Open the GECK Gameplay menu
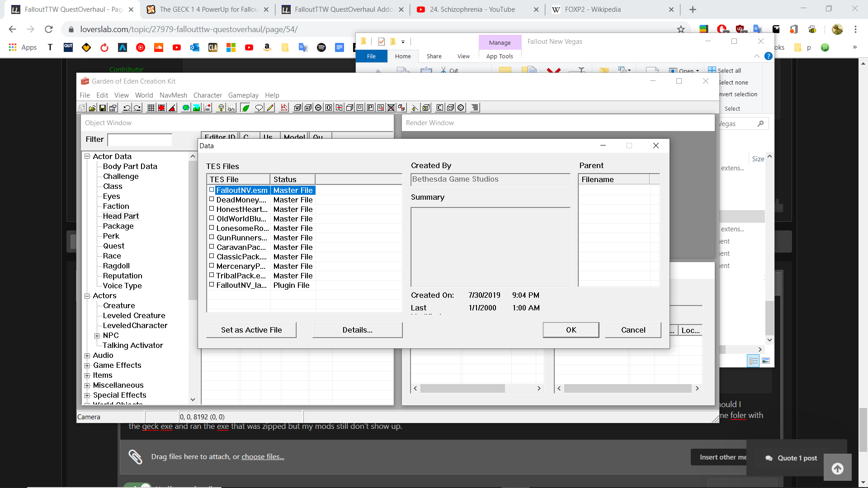Viewport: 868px width, 488px height. click(x=243, y=95)
